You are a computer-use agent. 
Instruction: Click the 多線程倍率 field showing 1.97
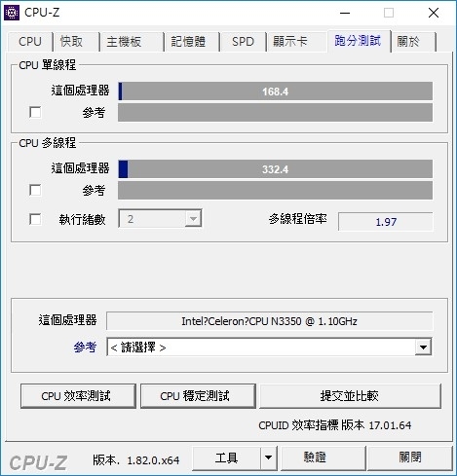pos(386,222)
